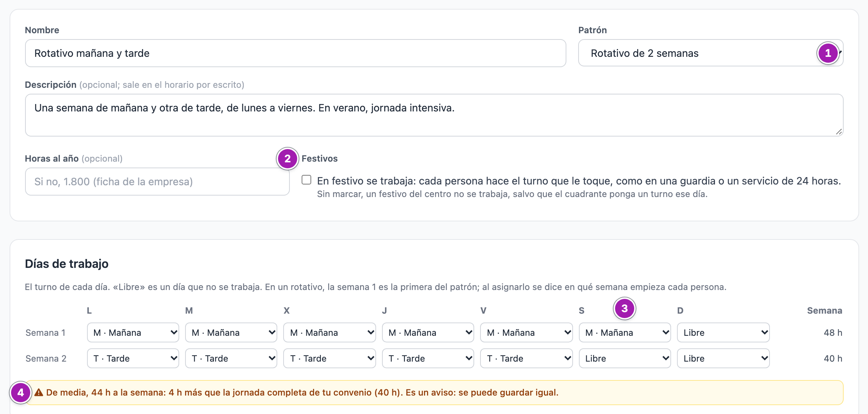Screen dimensions: 868x414
Task: Open Semana 1 Saturday (S) shift dropdown
Action: pos(625,332)
